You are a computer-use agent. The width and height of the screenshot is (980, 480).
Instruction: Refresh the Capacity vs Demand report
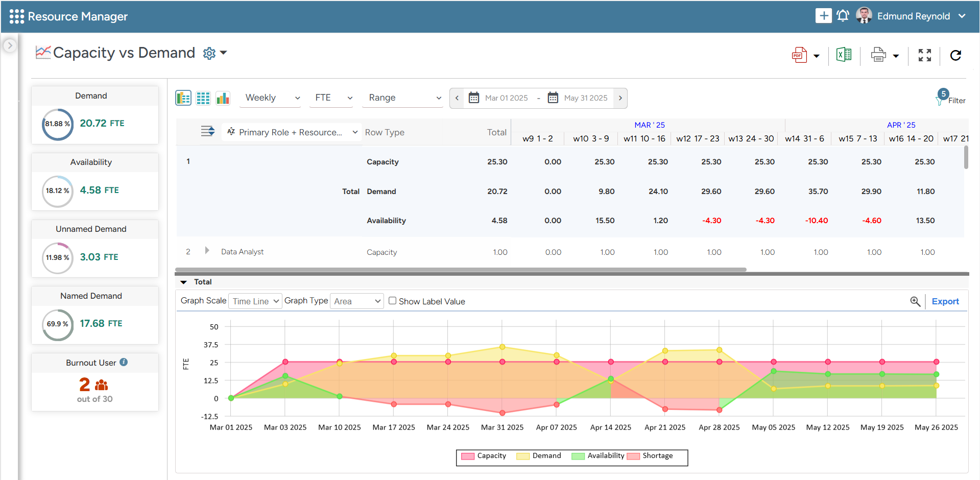(955, 55)
